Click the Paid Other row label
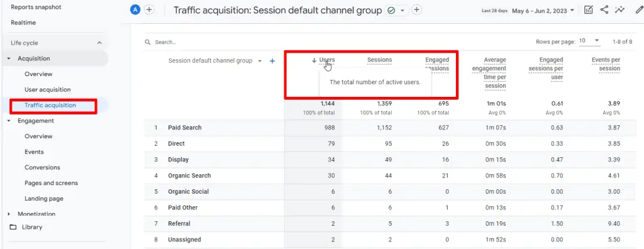The image size is (644, 249). 183,207
